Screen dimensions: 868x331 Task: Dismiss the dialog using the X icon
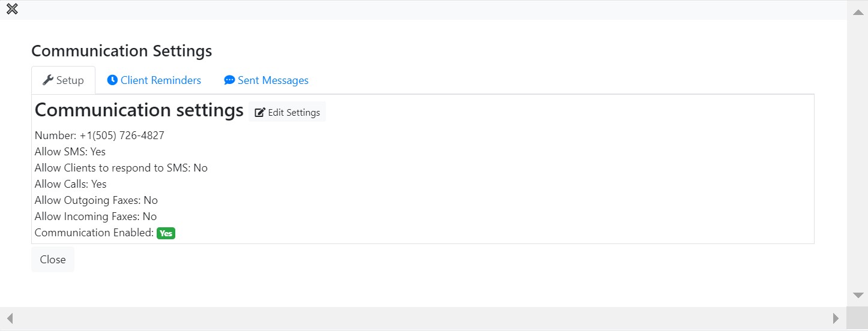click(x=11, y=9)
